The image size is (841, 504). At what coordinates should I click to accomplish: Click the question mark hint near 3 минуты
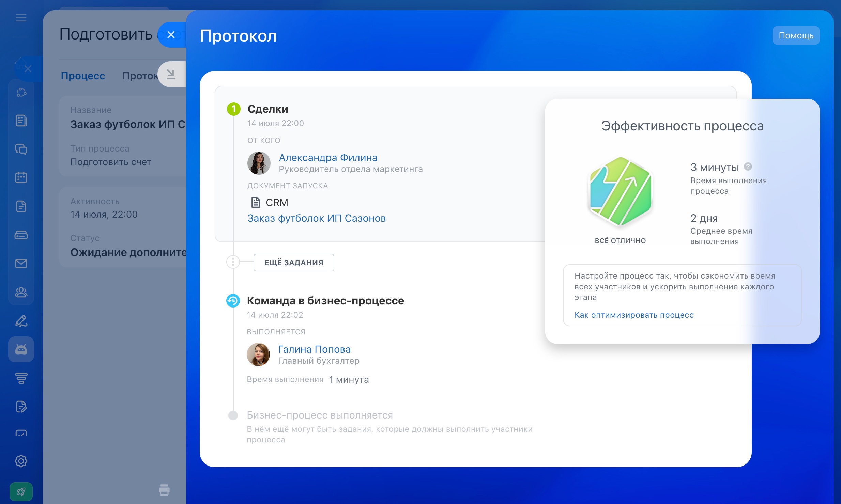(748, 167)
